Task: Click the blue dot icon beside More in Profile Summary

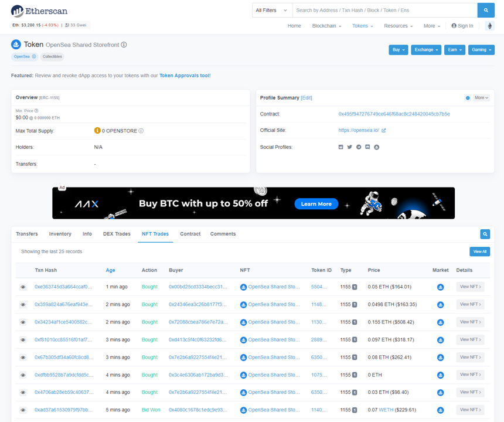Action: coord(468,98)
